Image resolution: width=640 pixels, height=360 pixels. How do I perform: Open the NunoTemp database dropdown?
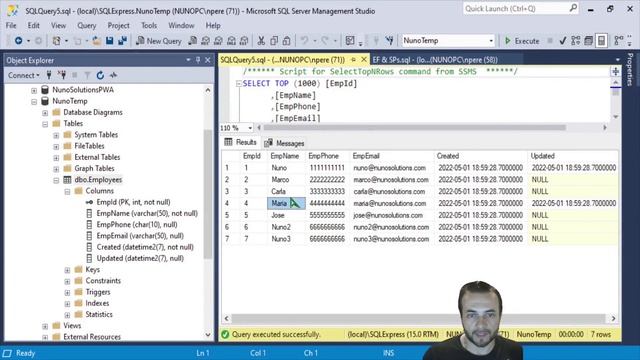[x=491, y=40]
